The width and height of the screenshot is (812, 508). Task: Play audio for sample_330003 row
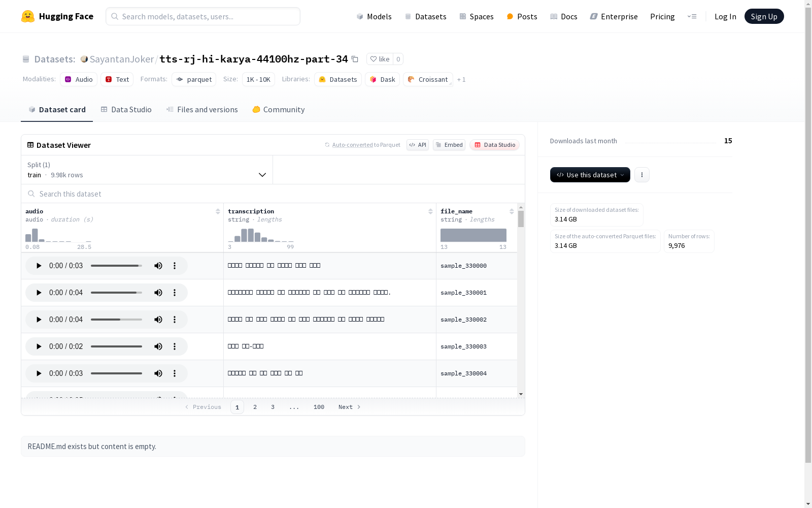pos(39,346)
